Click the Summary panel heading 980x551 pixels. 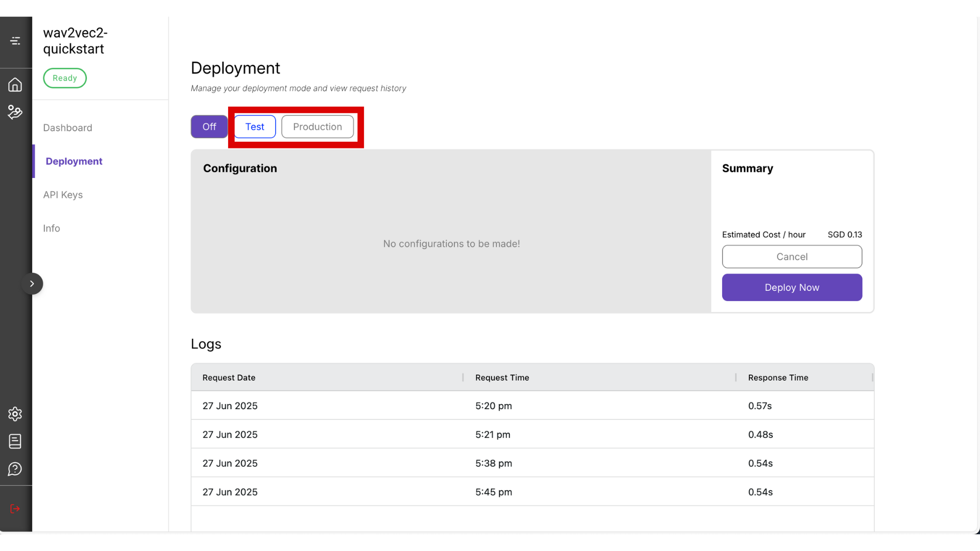(x=748, y=168)
